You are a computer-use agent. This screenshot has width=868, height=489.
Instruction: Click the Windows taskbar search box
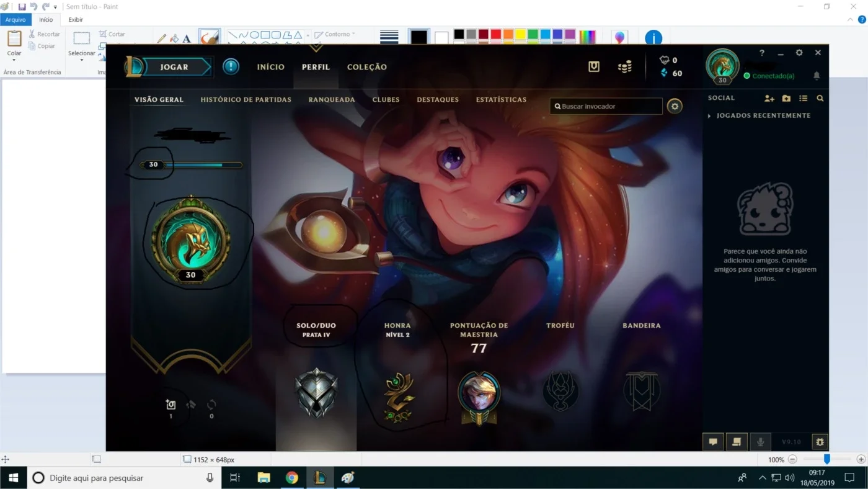click(x=124, y=478)
